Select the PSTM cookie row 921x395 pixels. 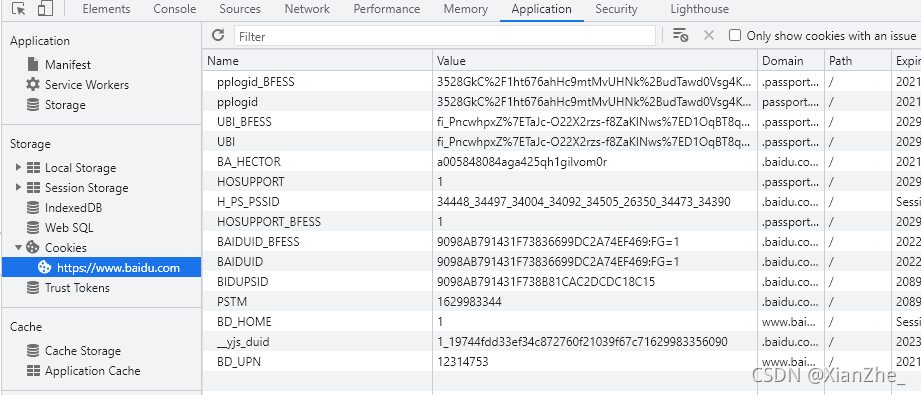click(562, 302)
